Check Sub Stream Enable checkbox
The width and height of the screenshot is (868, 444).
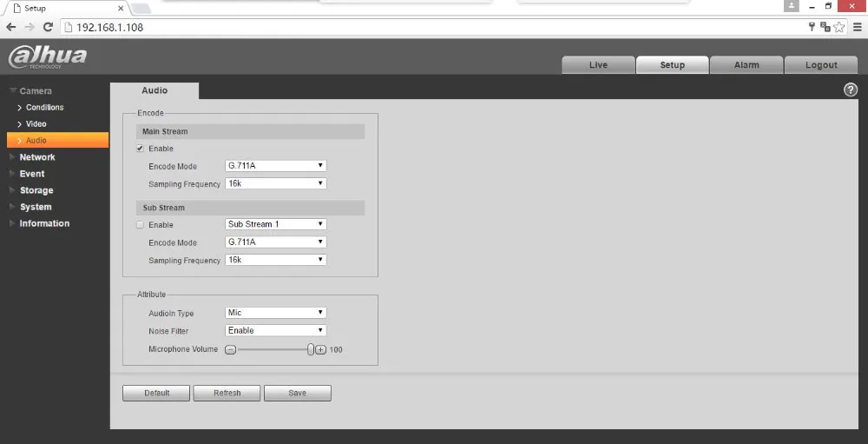click(x=140, y=224)
